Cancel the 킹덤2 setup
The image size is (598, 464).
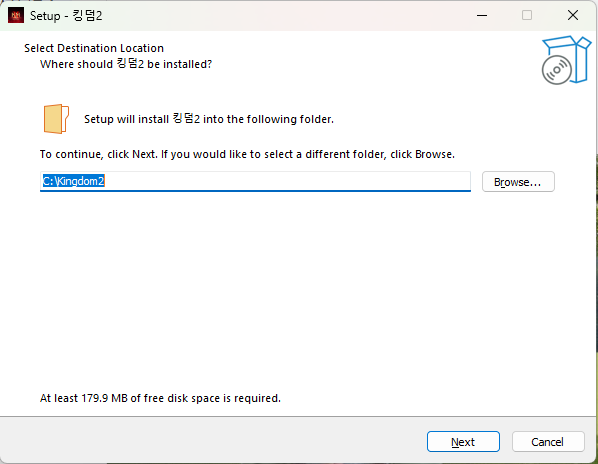pos(548,442)
